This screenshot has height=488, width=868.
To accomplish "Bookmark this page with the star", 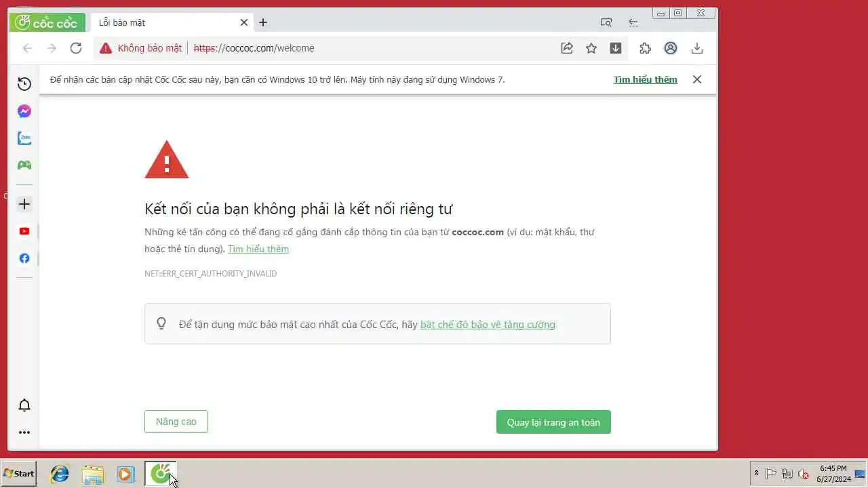I will (x=591, y=48).
